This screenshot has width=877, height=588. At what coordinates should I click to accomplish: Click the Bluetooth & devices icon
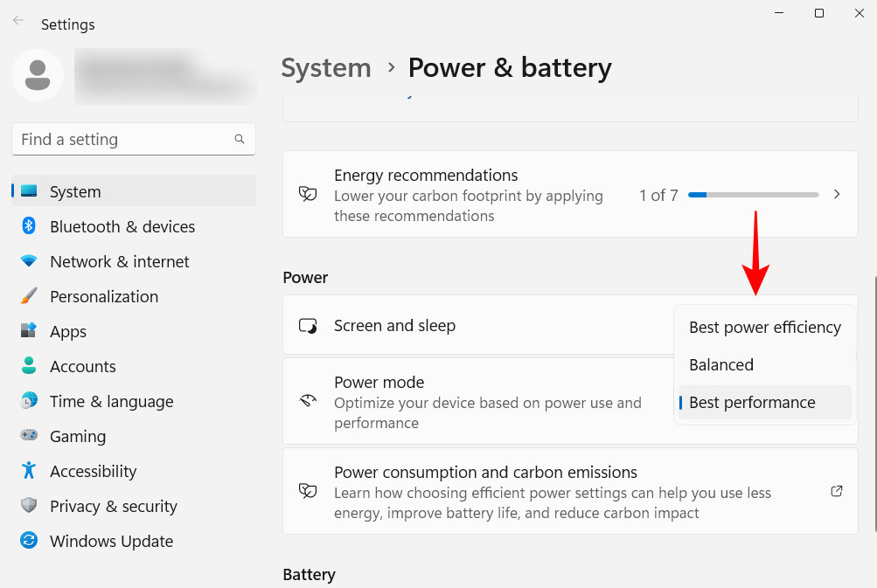pyautogui.click(x=29, y=226)
